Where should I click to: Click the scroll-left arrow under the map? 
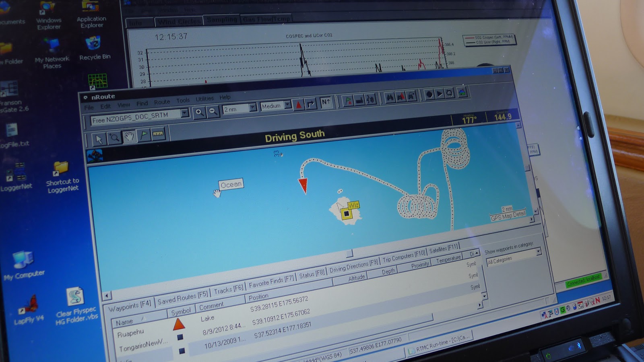click(107, 296)
